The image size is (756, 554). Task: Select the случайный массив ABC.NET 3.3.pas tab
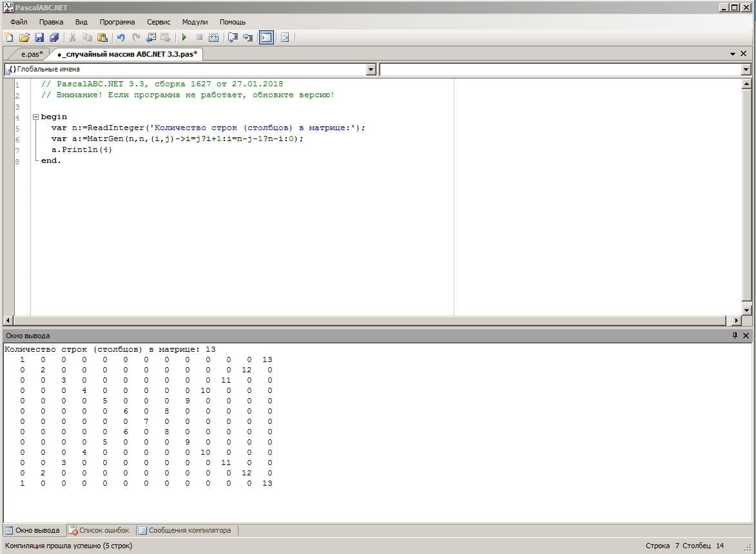pos(127,54)
